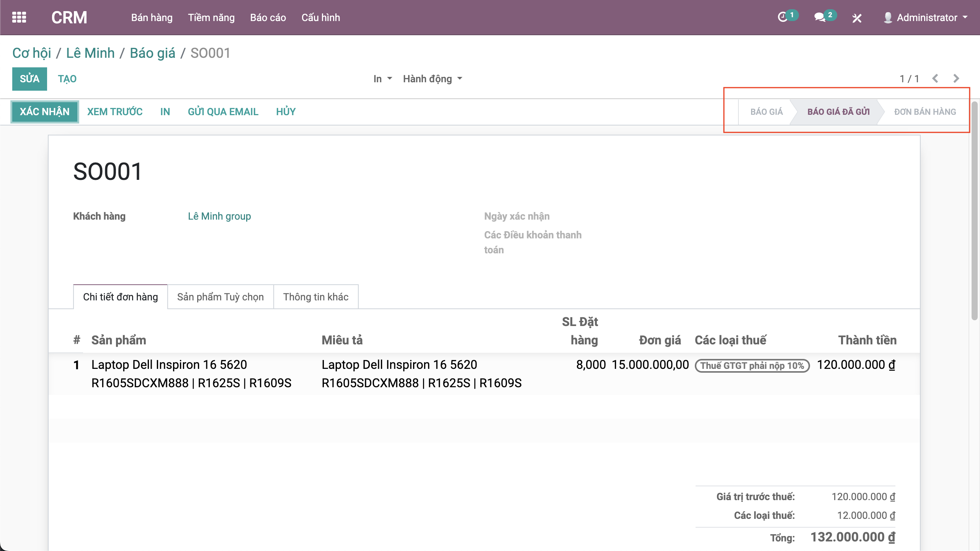Click GỬI QUA EMAIL button
This screenshot has height=551, width=980.
223,112
